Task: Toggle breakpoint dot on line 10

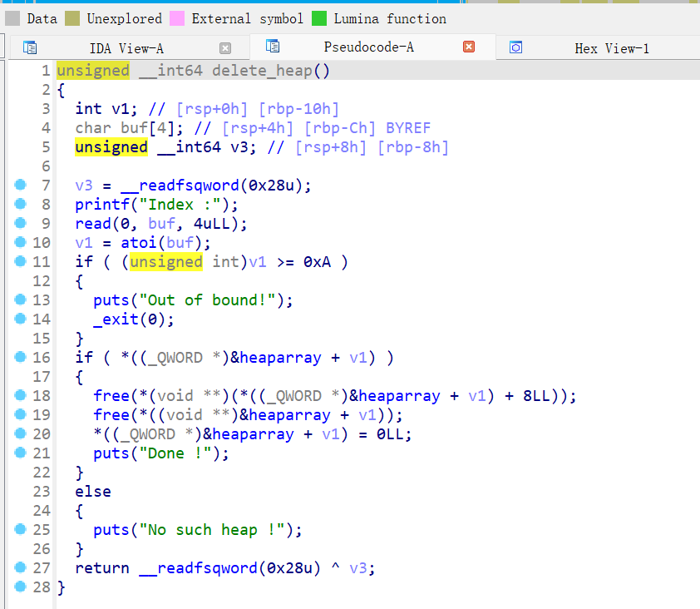Action: pyautogui.click(x=21, y=242)
